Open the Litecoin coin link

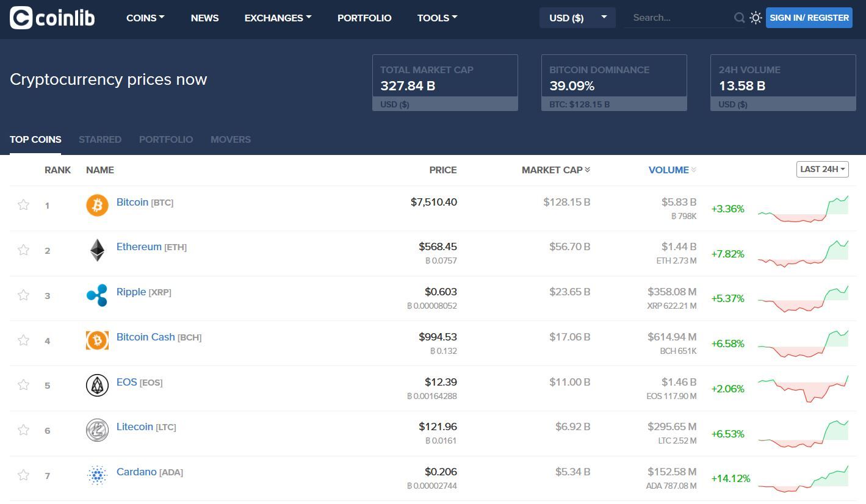coord(135,427)
